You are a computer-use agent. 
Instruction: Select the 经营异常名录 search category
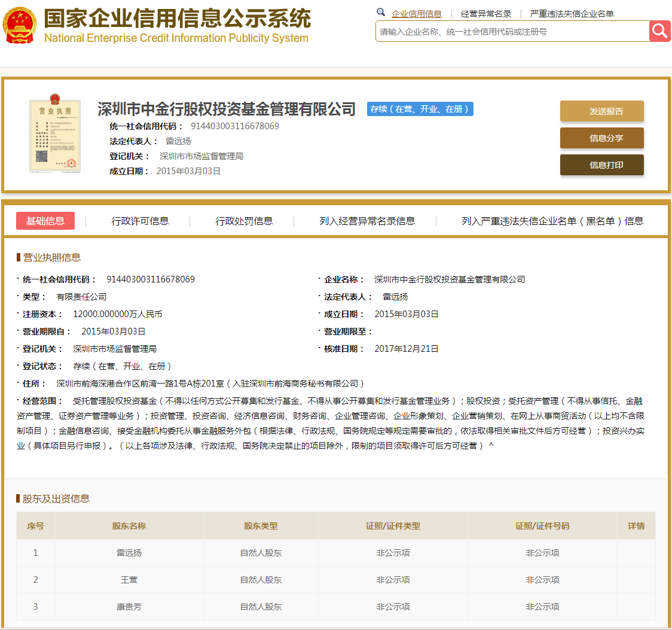tap(485, 14)
